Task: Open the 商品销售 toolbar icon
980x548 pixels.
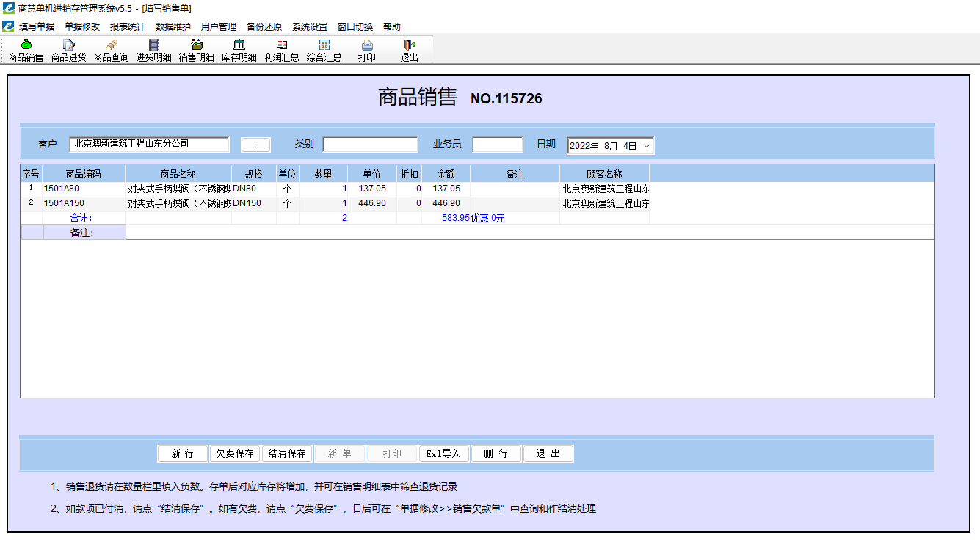Action: (26, 51)
